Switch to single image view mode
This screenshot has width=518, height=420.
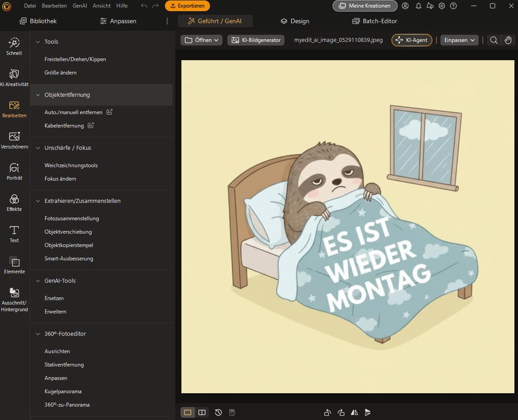click(188, 412)
